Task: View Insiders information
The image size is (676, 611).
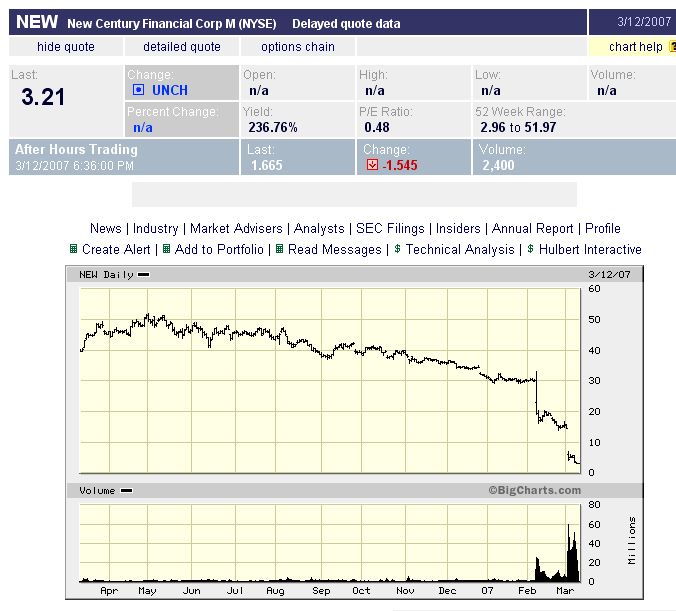Action: (460, 229)
